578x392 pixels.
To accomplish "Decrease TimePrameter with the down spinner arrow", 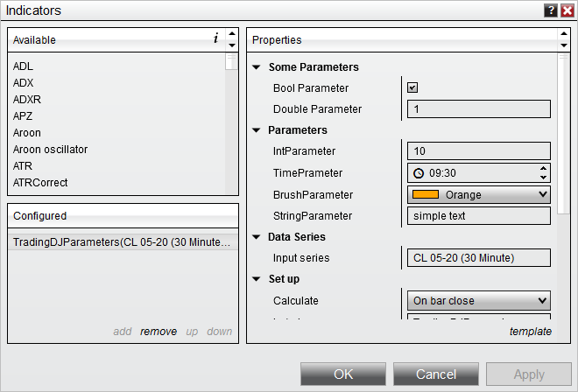I will [x=543, y=178].
